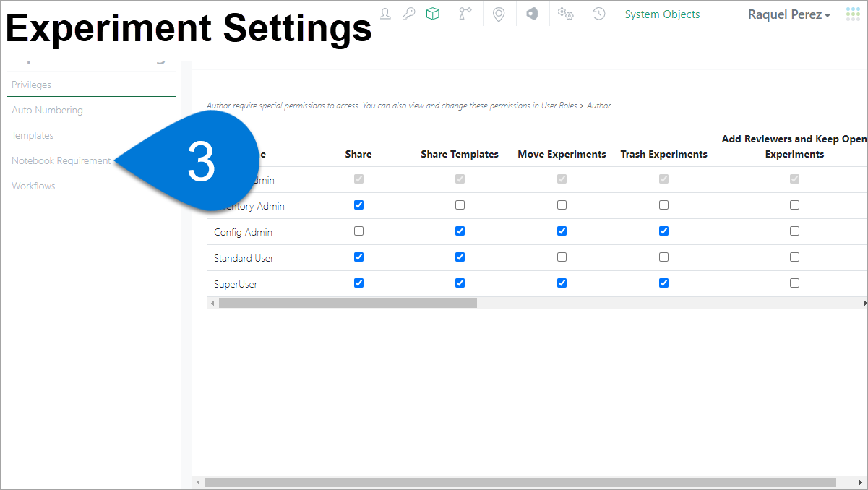The image size is (868, 490).
Task: Click the Standard User role name
Action: pyautogui.click(x=244, y=258)
